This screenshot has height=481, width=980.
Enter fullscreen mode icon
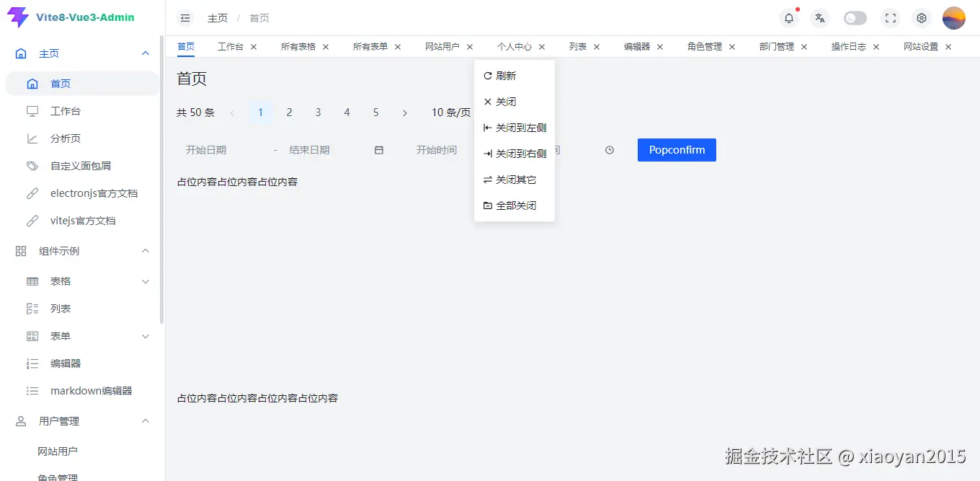click(891, 18)
